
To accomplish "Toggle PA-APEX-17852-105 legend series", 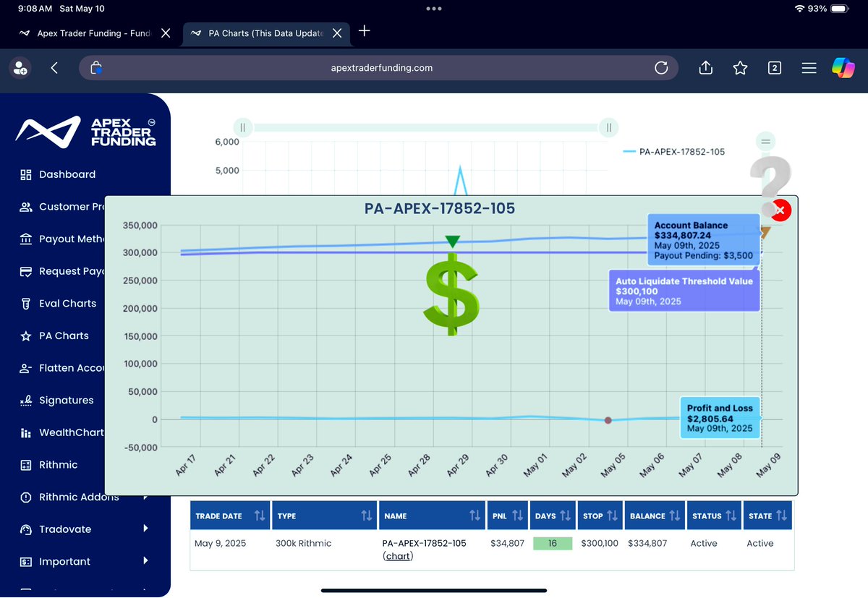I will coord(673,152).
